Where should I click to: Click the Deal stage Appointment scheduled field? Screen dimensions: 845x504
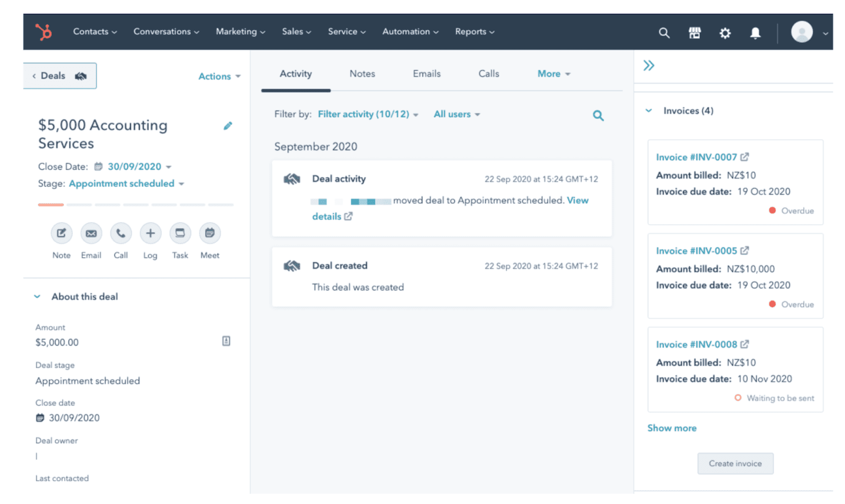tap(88, 381)
